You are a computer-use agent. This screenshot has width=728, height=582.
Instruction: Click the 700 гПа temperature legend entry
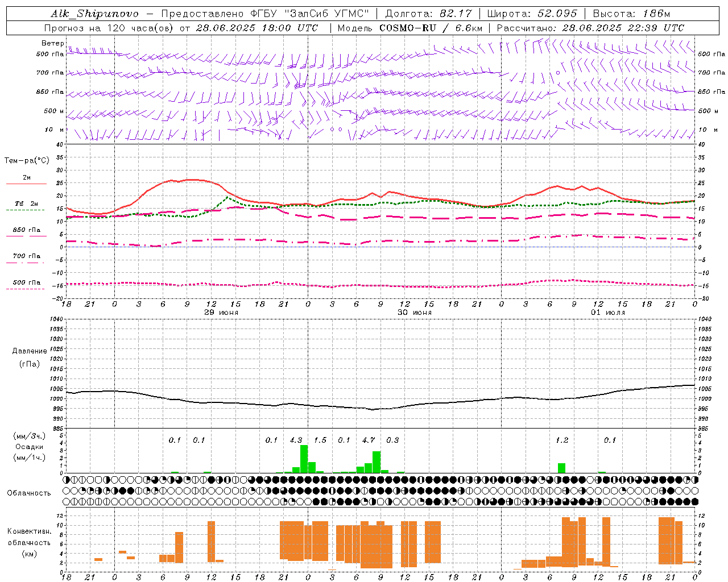(x=27, y=256)
